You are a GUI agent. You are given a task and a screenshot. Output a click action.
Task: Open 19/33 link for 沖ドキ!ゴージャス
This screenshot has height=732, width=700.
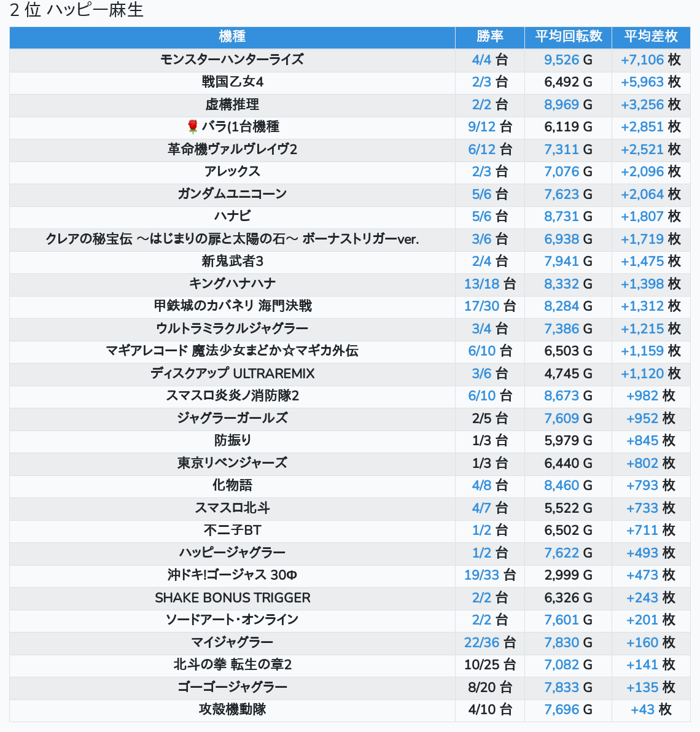tap(481, 575)
